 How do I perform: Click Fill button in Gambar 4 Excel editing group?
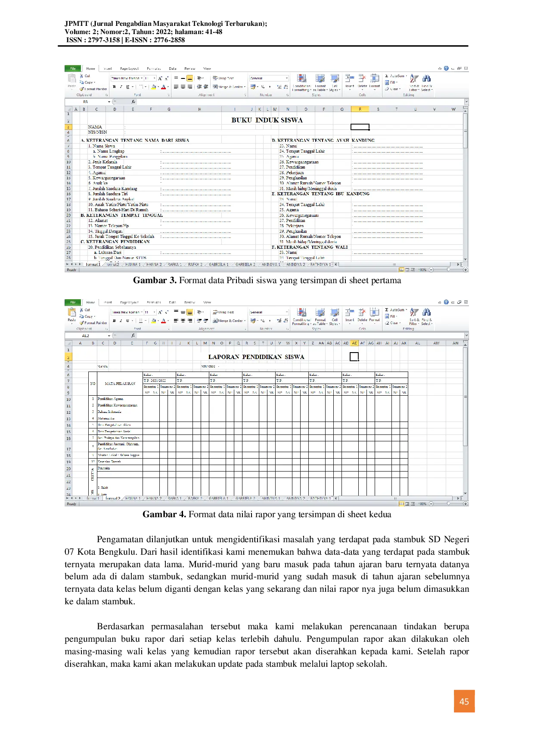(391, 316)
